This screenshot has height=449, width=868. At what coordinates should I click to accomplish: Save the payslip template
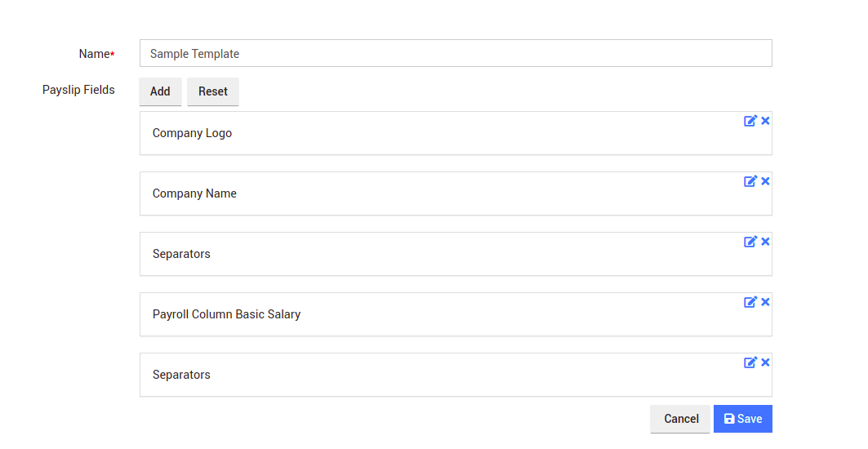(742, 419)
